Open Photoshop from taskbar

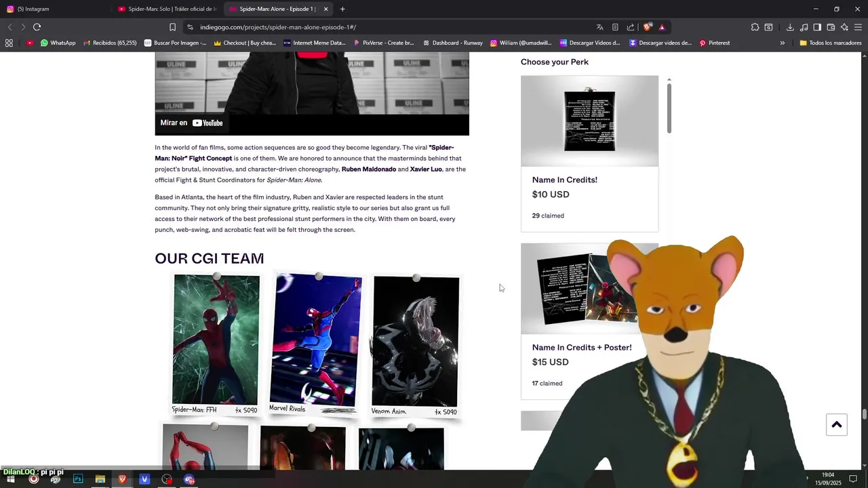[x=78, y=479]
